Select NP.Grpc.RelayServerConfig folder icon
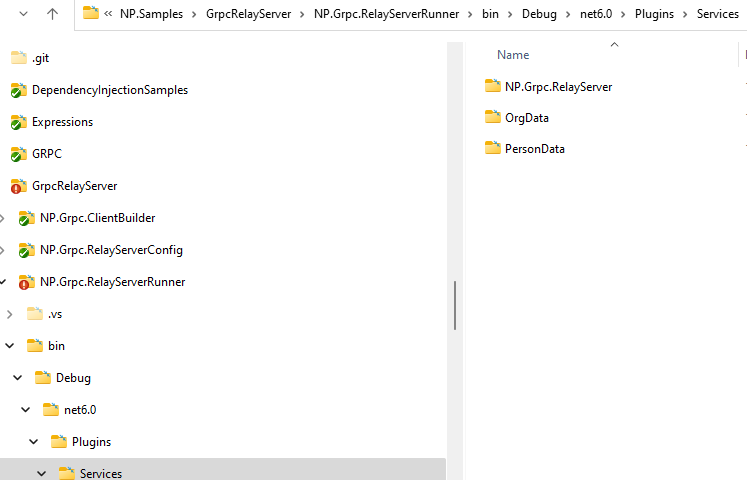This screenshot has width=747, height=480. click(x=27, y=250)
